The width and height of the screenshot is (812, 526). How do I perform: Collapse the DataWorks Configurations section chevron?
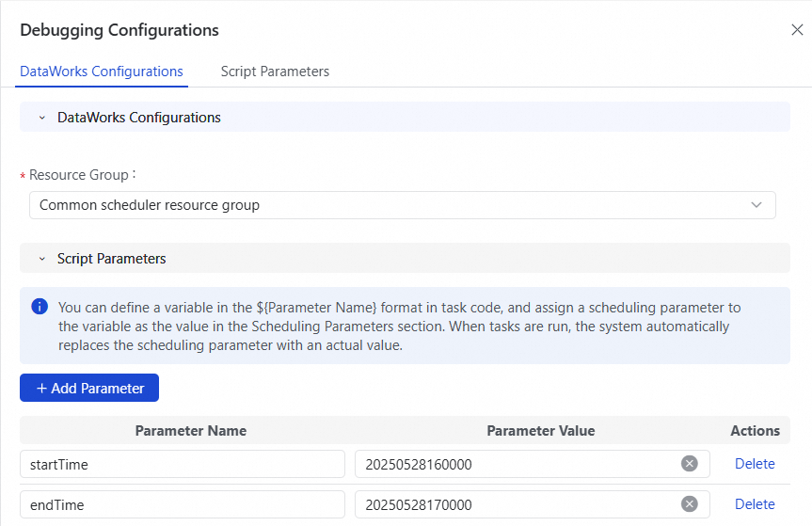(42, 118)
